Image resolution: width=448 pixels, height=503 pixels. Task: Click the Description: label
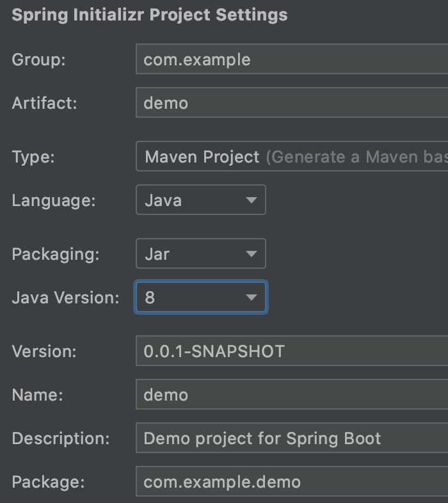pyautogui.click(x=61, y=438)
